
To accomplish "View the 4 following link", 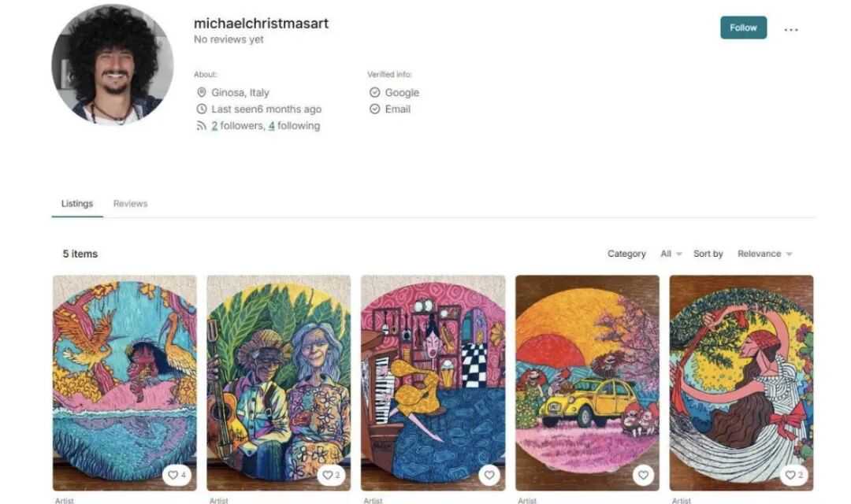I will click(x=294, y=126).
